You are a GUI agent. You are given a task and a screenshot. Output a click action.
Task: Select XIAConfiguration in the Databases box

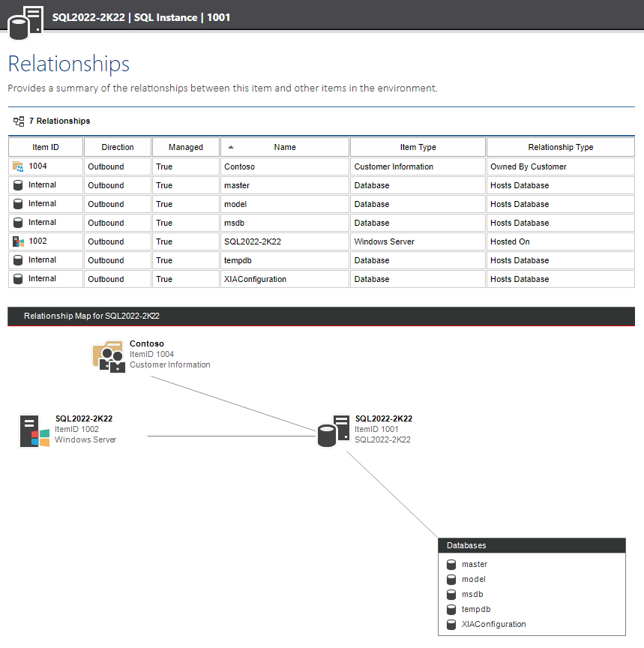pyautogui.click(x=493, y=624)
